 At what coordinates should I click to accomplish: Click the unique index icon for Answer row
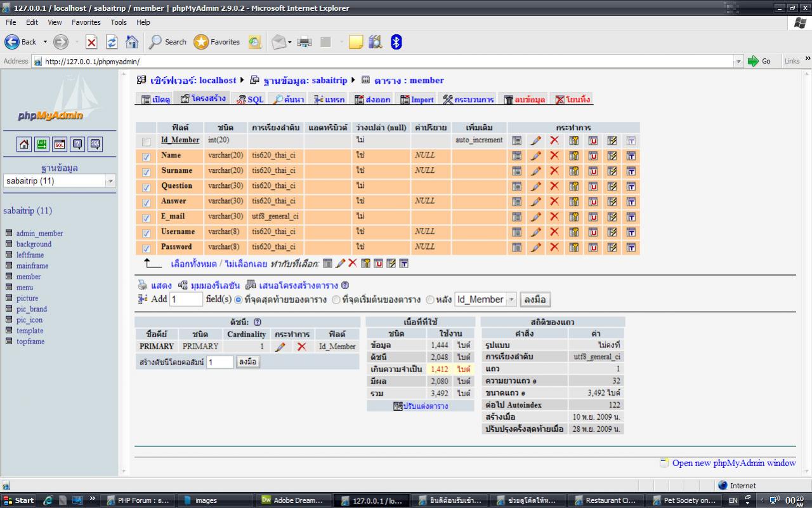(x=593, y=201)
